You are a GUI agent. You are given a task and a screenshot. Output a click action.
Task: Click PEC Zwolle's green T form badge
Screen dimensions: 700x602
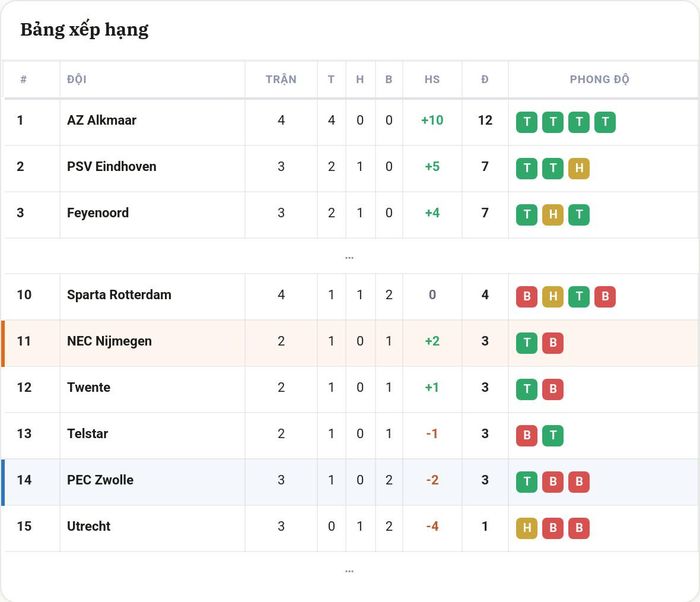(x=527, y=482)
